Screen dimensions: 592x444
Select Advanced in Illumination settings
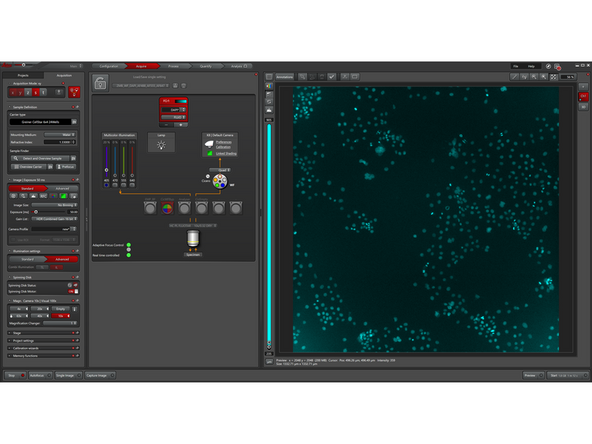tap(62, 259)
